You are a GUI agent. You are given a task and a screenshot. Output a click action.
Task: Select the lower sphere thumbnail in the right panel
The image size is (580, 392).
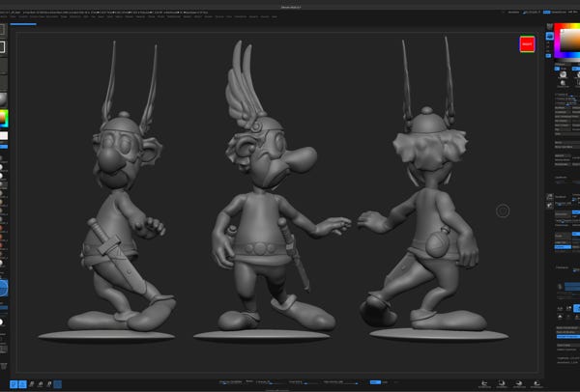click(x=563, y=83)
